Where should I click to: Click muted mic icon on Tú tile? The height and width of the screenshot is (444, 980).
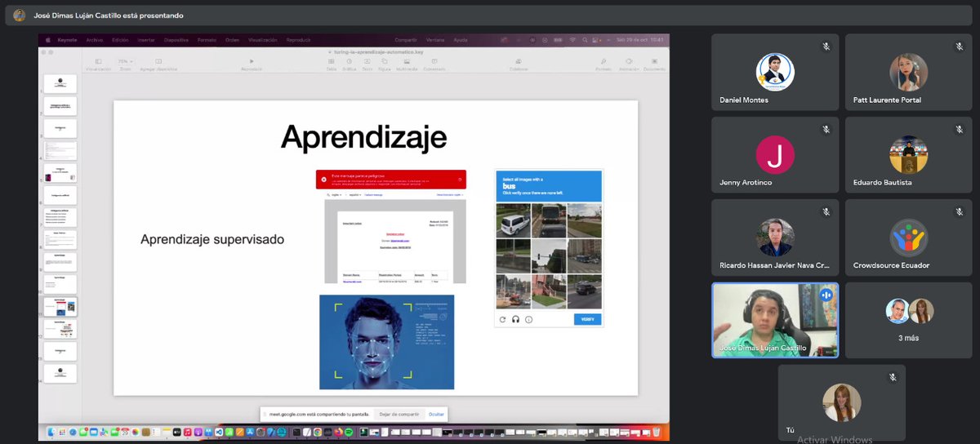(x=892, y=377)
